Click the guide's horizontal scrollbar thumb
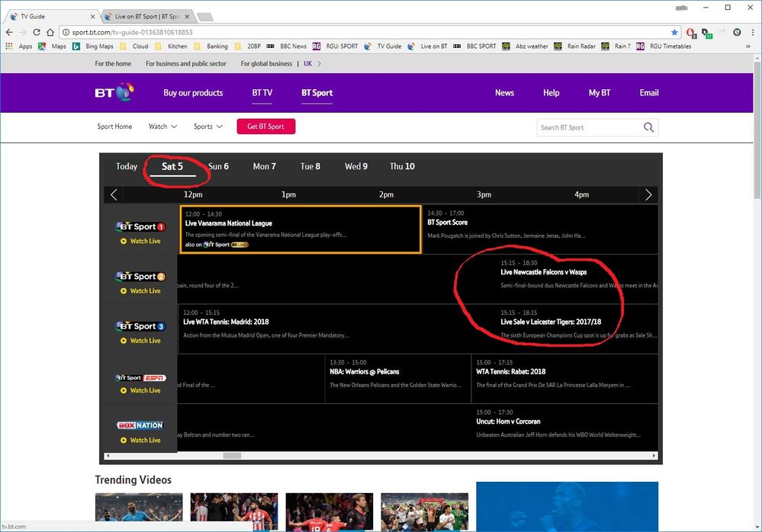 233,455
